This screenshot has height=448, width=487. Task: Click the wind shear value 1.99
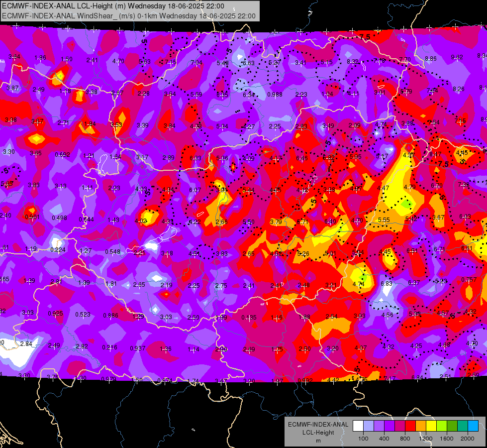[221, 318]
